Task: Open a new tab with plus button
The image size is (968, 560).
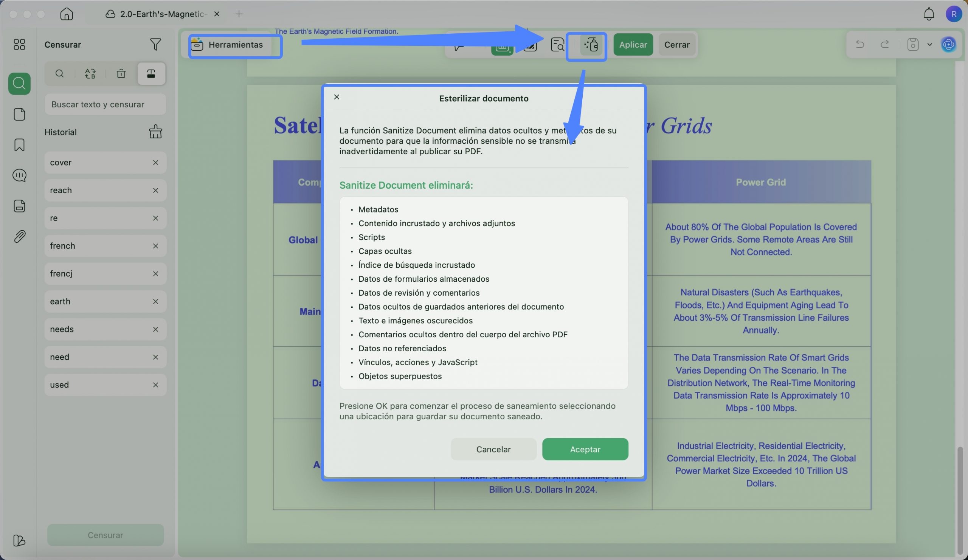Action: pyautogui.click(x=239, y=14)
